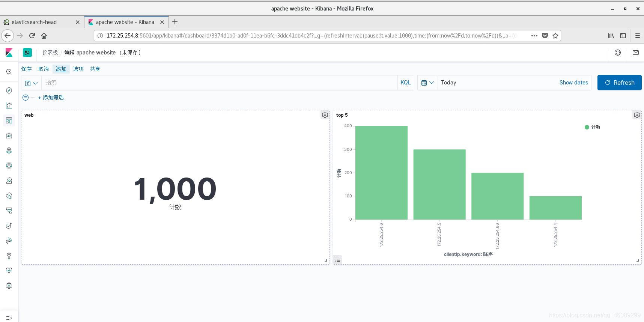This screenshot has width=644, height=322.
Task: Bookmark this page with star icon
Action: tap(555, 36)
